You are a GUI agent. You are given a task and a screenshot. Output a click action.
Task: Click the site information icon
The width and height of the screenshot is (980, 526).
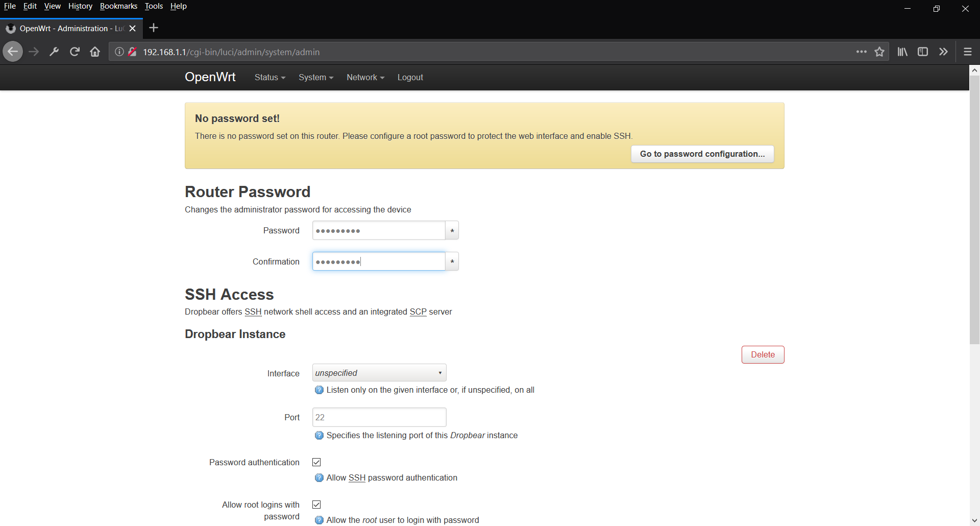click(119, 52)
